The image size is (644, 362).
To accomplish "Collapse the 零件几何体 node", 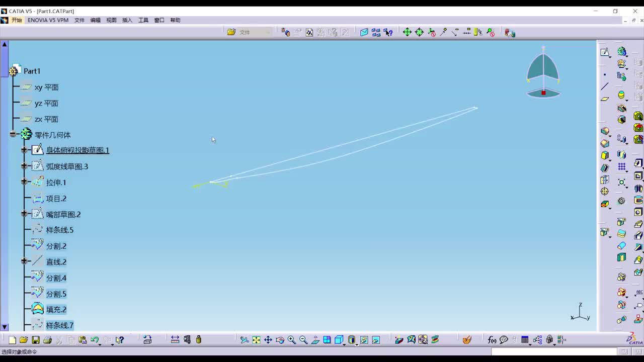I will pyautogui.click(x=13, y=134).
